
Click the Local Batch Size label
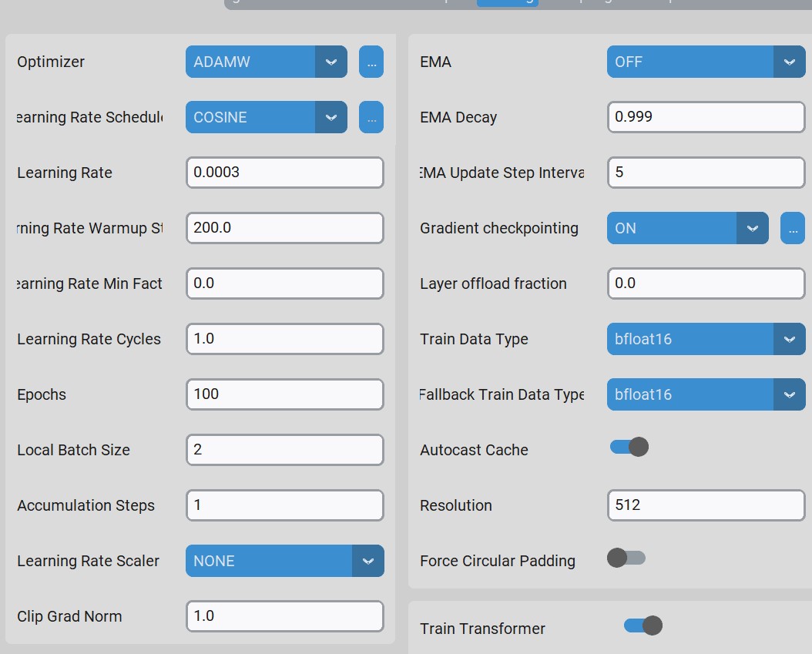coord(73,450)
